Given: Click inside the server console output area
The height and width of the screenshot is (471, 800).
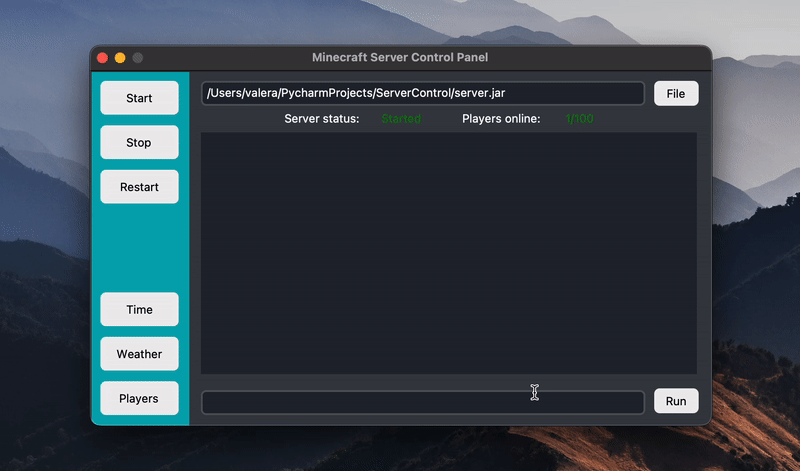Looking at the screenshot, I should pos(448,253).
